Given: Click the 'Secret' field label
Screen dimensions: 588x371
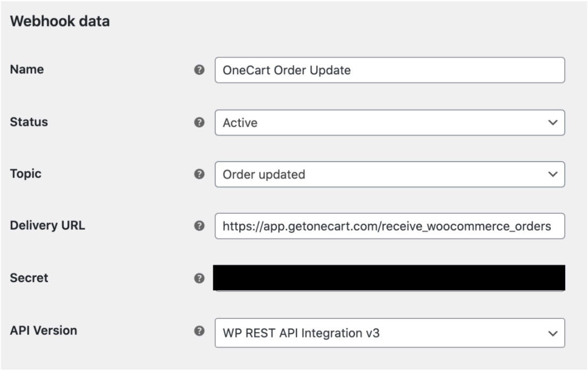Looking at the screenshot, I should [x=29, y=278].
